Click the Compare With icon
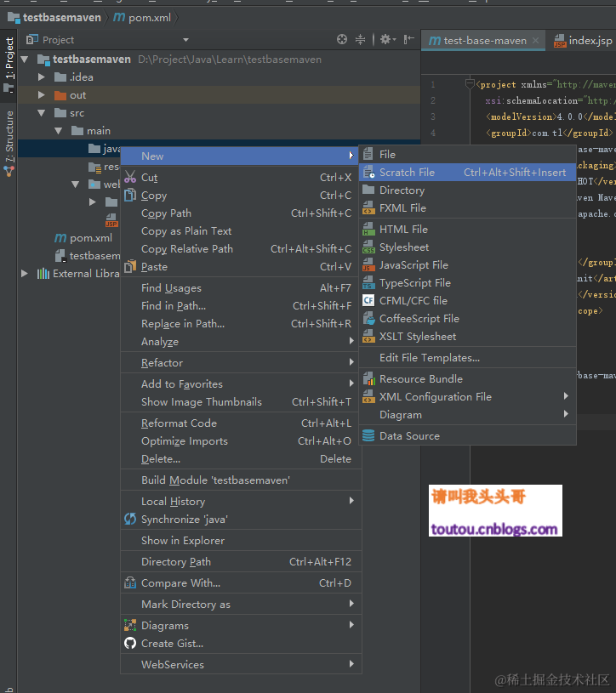Screen dimensions: 616x693 click(x=130, y=582)
